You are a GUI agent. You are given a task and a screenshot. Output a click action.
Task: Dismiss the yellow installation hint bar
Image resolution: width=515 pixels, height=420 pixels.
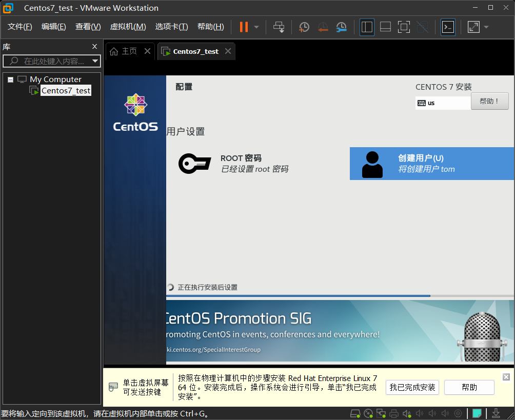pos(506,377)
